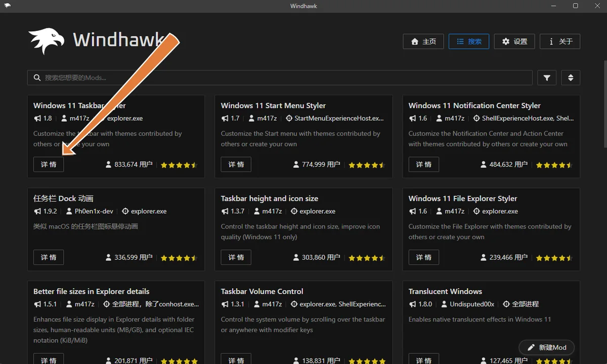Screen dimensions: 607x364
Task: Click the 833,674 用户 count
Action: [x=134, y=164]
